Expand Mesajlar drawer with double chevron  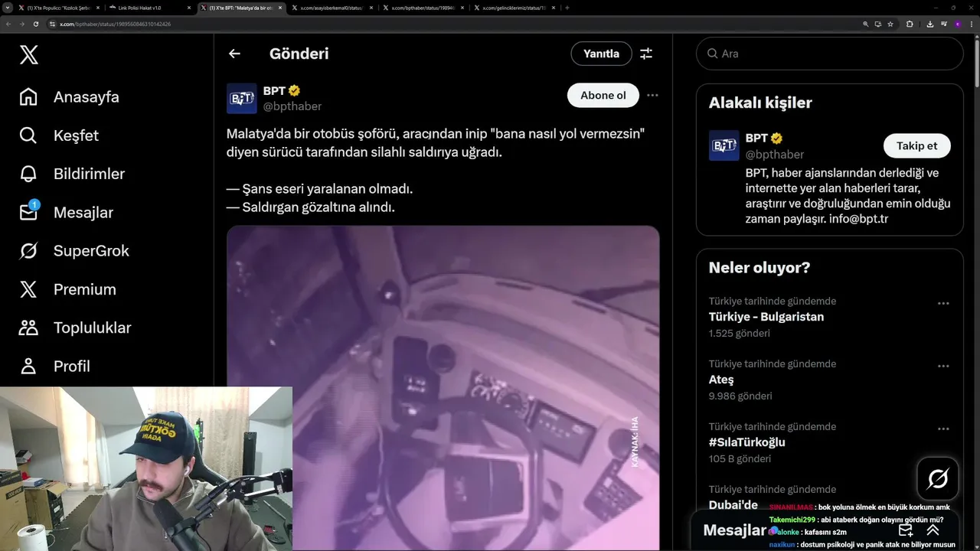(x=933, y=530)
